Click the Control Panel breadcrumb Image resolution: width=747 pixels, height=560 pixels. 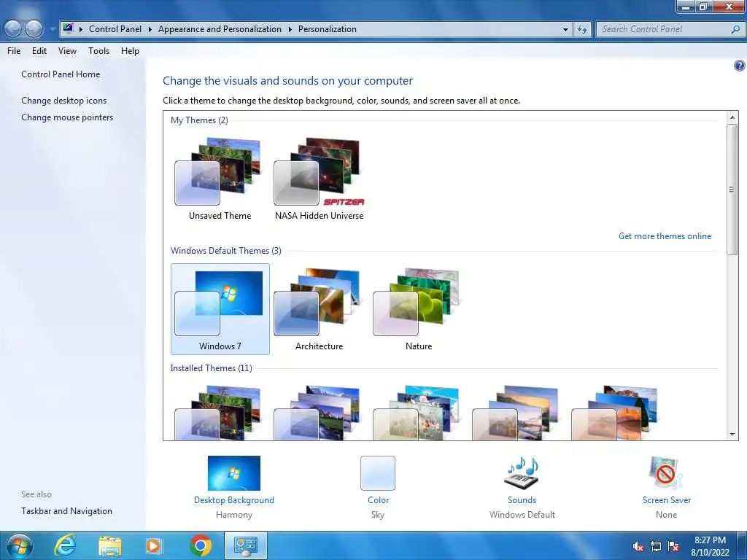(115, 29)
